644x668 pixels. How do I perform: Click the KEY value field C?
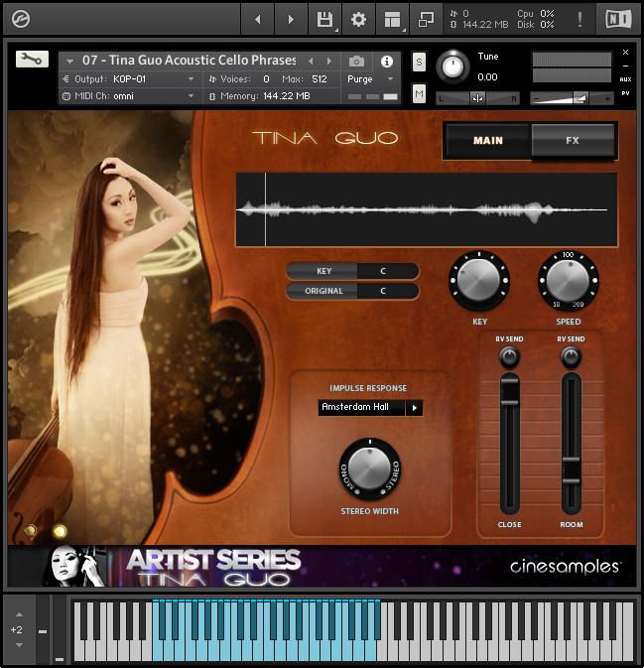pos(387,271)
